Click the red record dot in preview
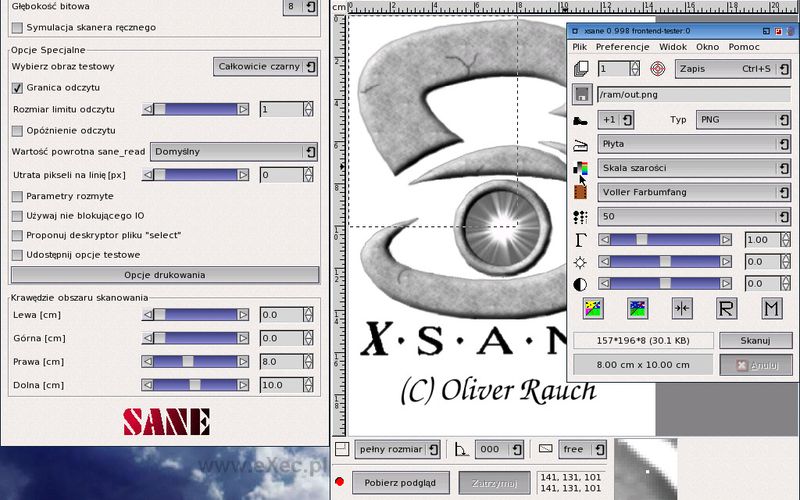 tap(340, 481)
